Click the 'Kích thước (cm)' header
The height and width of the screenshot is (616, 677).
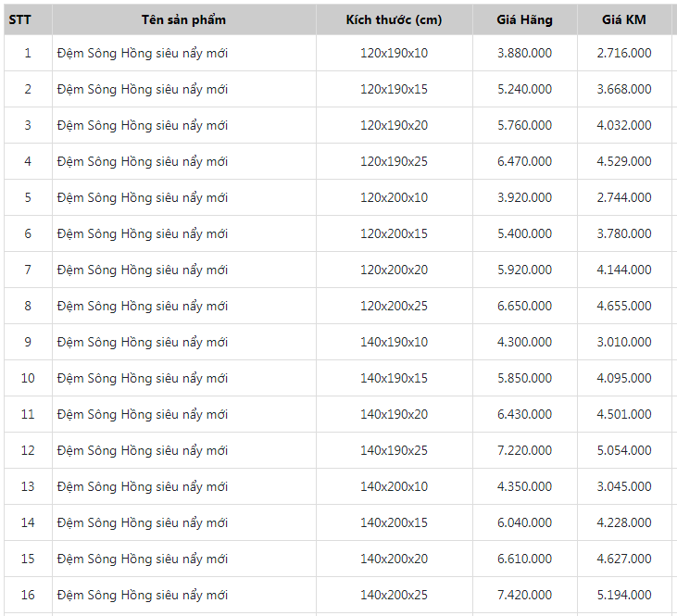coord(394,19)
